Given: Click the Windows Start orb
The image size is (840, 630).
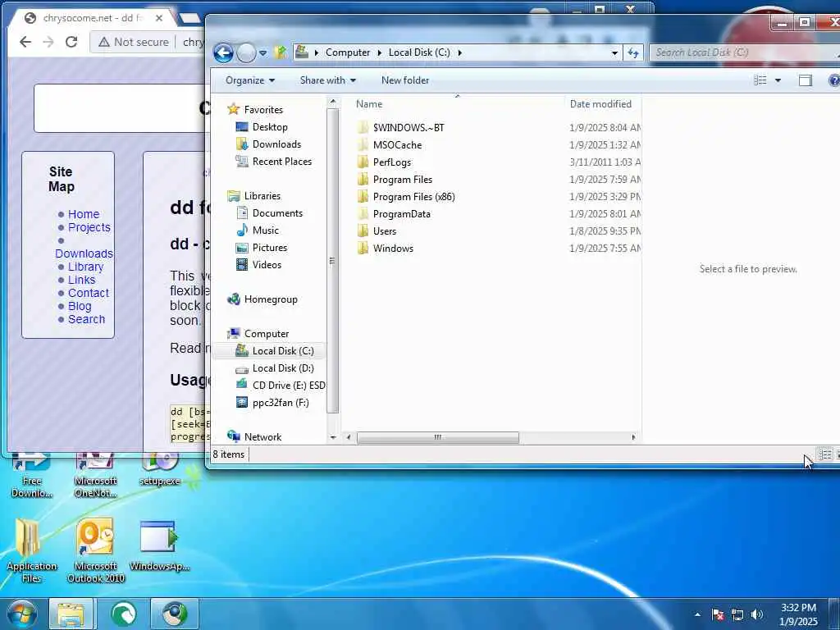Looking at the screenshot, I should (x=21, y=614).
